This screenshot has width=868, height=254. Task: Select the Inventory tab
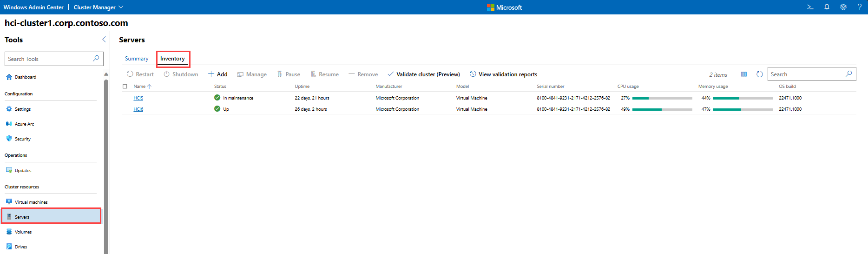(x=172, y=59)
